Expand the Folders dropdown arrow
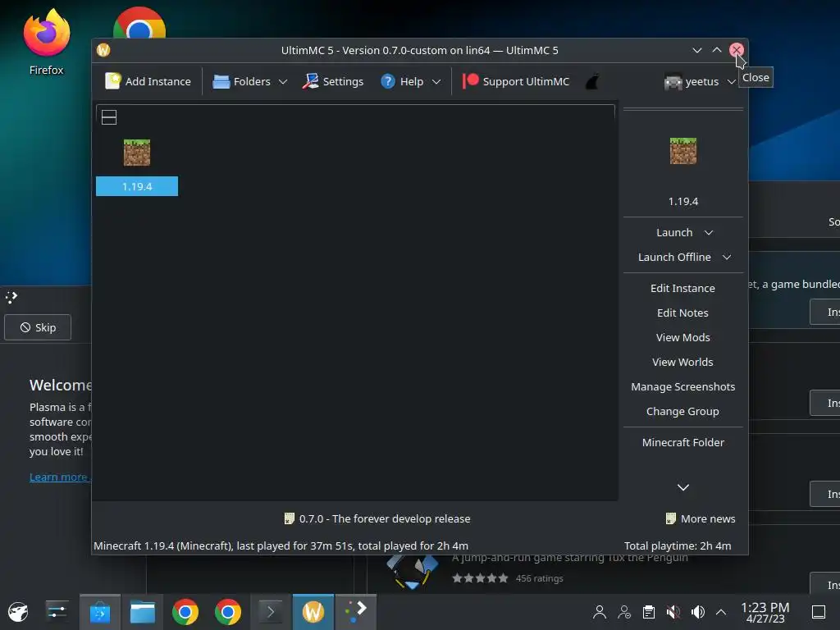 click(x=283, y=81)
